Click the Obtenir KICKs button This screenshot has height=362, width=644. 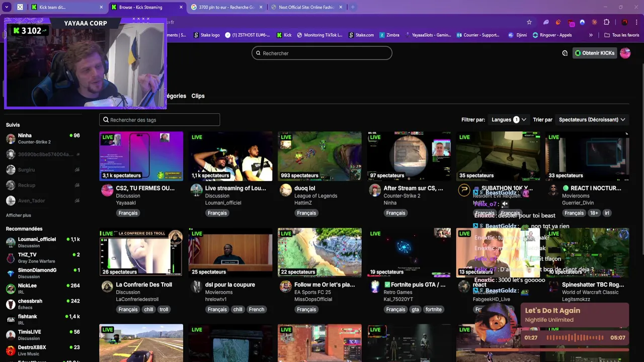[595, 53]
